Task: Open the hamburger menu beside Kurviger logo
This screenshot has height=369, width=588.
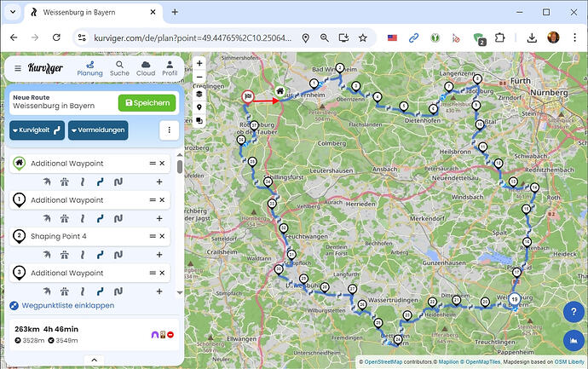Action: click(x=17, y=68)
